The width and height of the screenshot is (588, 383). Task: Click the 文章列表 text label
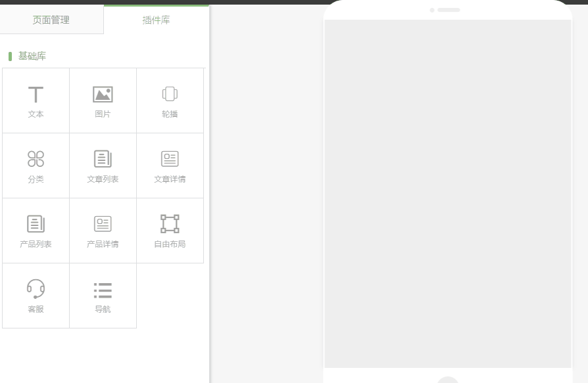(x=103, y=179)
